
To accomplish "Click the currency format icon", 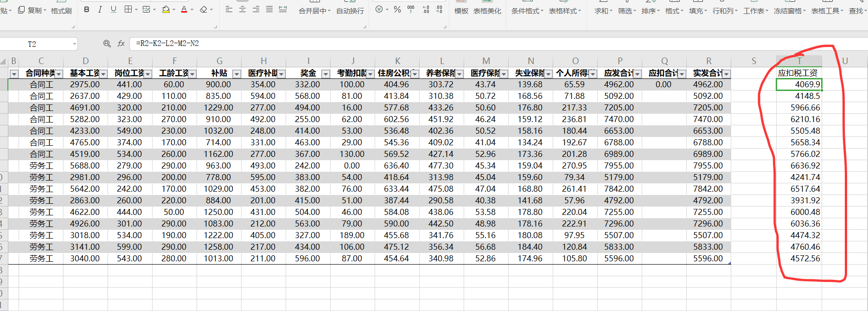I will pyautogui.click(x=379, y=10).
